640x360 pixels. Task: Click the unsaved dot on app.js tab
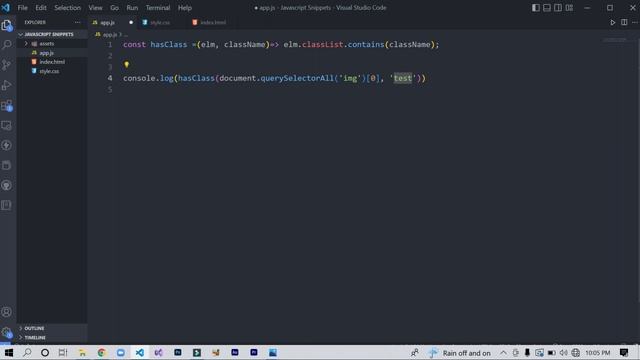pyautogui.click(x=131, y=22)
